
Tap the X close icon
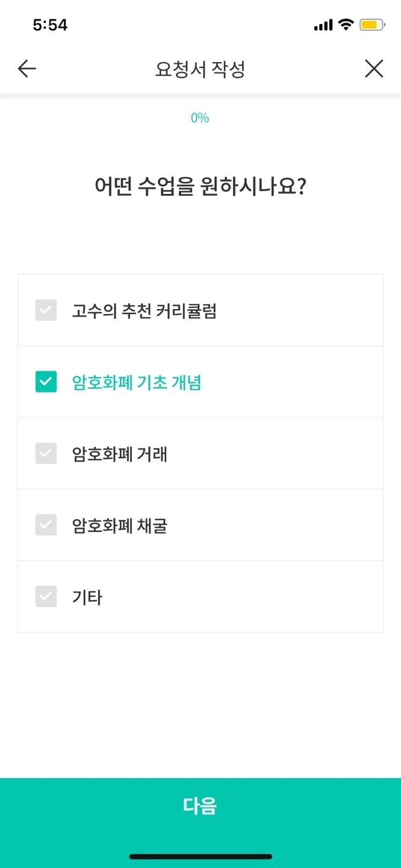[374, 69]
